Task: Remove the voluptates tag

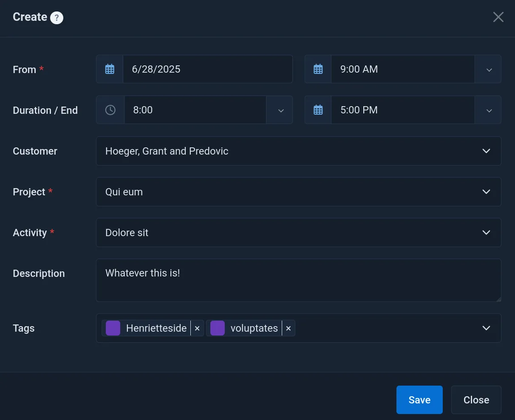Action: click(289, 328)
